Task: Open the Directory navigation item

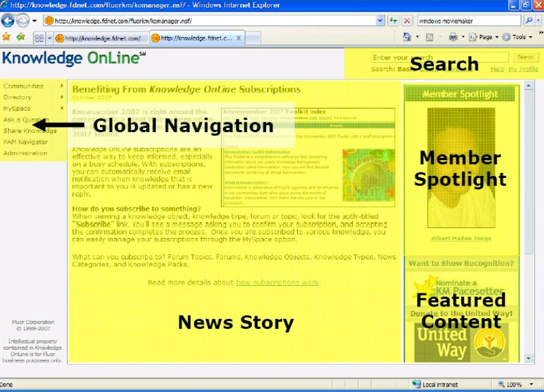Action: (x=17, y=97)
